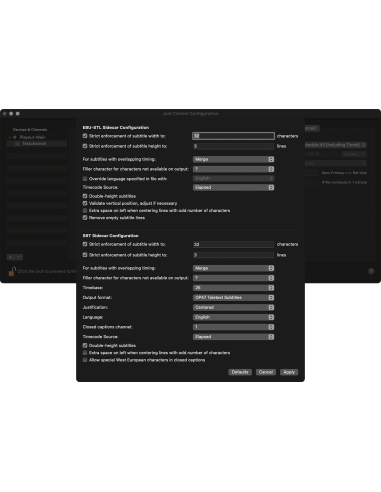The width and height of the screenshot is (381, 492).
Task: Click the Just Control Configuration window title
Action: pyautogui.click(x=190, y=114)
